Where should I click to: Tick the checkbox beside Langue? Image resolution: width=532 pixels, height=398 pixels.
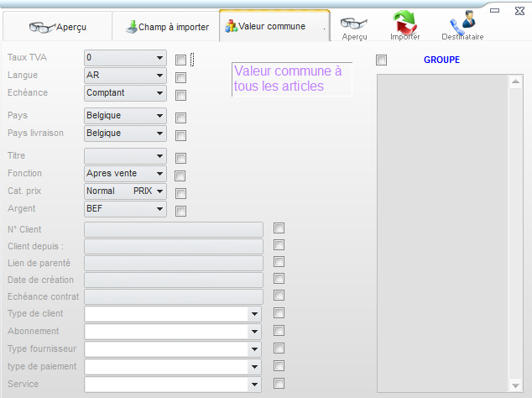(180, 77)
